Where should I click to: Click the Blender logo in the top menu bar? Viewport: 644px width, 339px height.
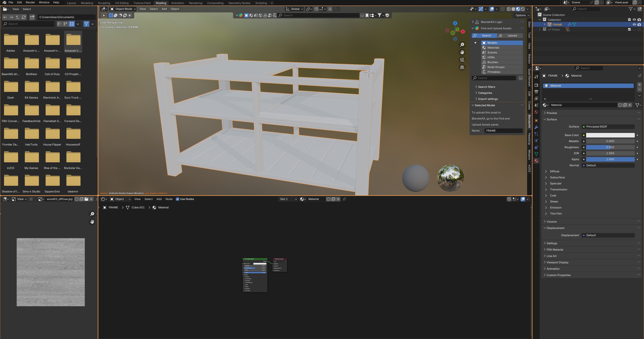(4, 3)
